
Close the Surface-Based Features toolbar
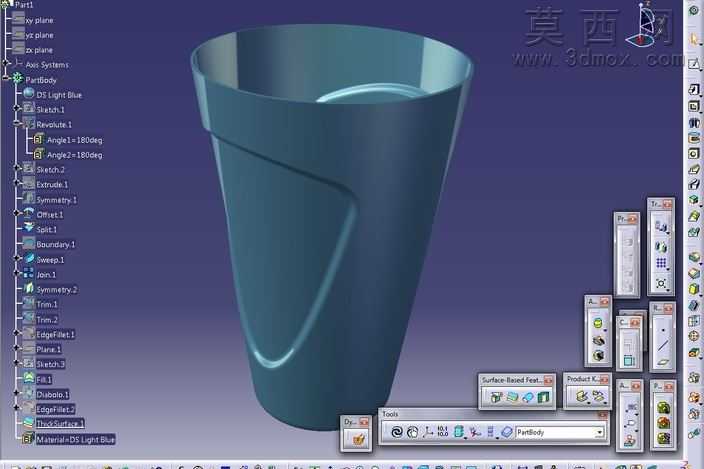548,380
